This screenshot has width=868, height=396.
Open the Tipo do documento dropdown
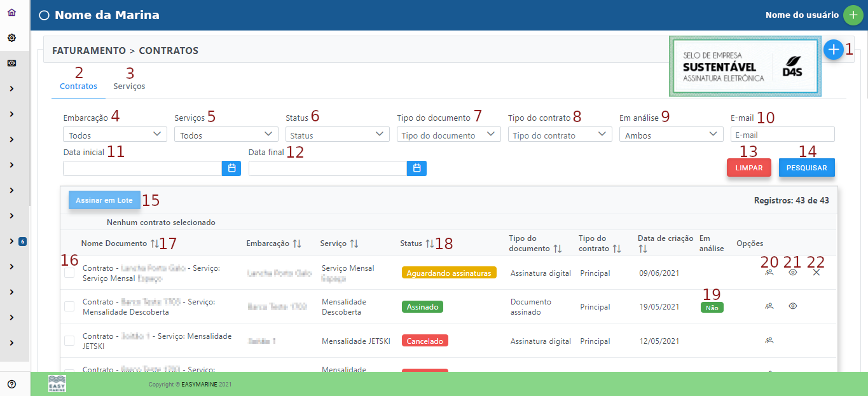pos(448,135)
